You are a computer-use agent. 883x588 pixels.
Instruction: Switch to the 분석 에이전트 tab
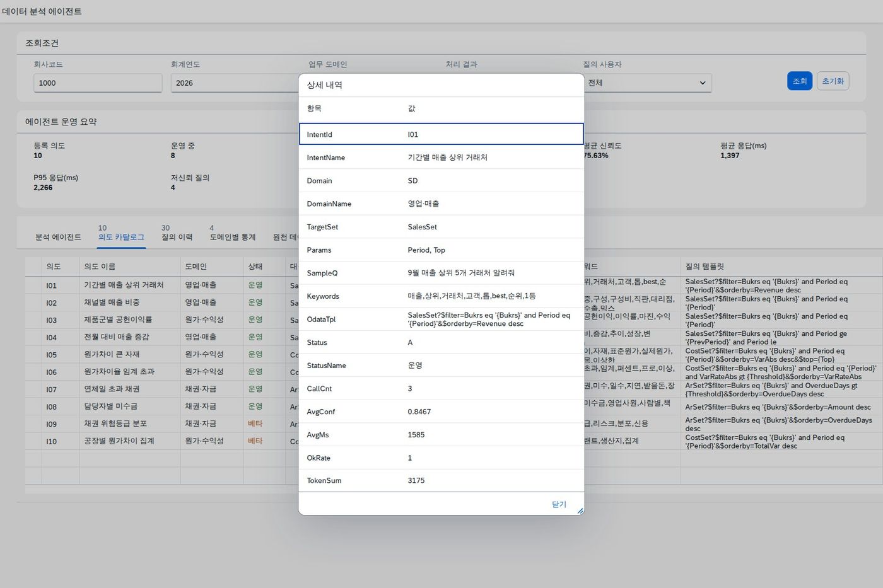point(58,237)
